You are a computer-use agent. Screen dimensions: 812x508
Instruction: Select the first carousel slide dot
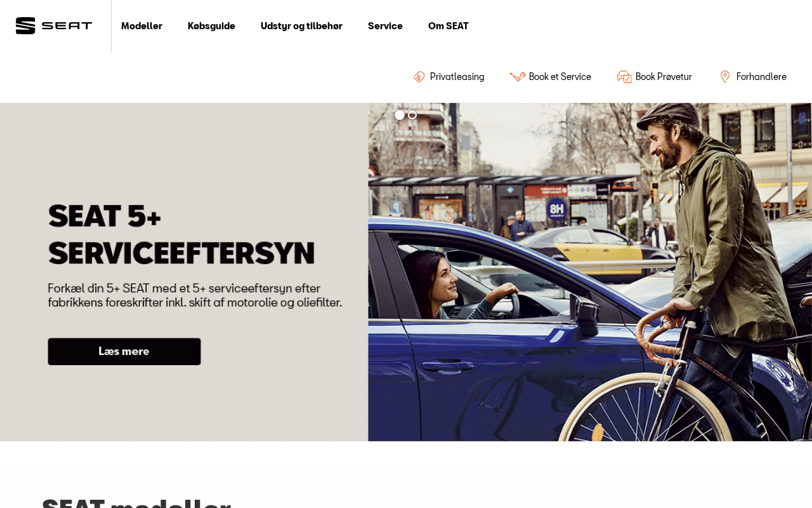(400, 115)
